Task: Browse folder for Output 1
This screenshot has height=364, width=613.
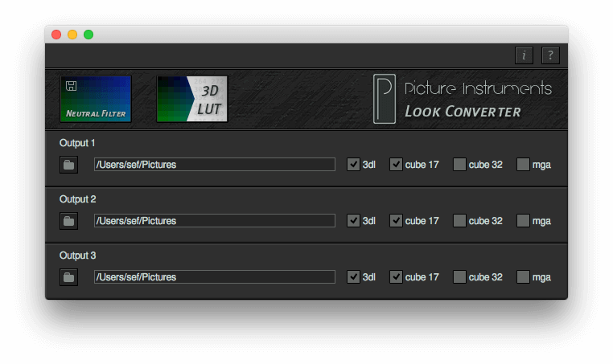Action: tap(69, 165)
